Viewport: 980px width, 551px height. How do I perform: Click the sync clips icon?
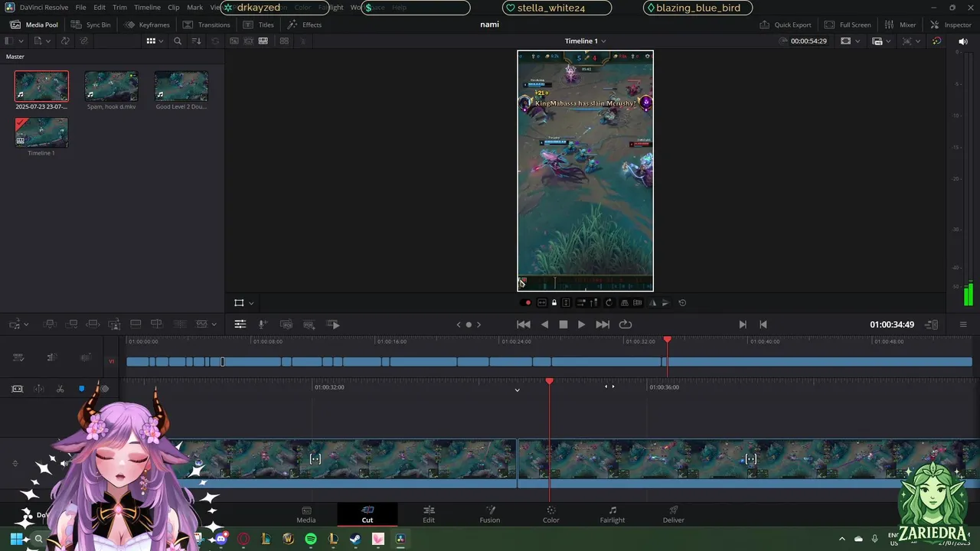[65, 41]
